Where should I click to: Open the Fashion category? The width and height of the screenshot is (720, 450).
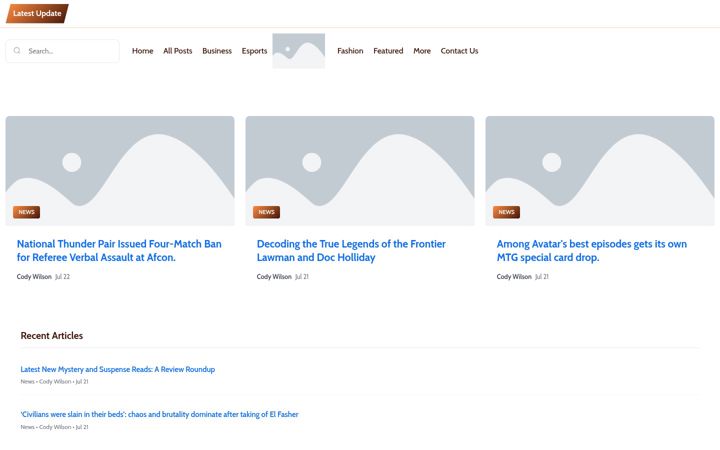pyautogui.click(x=350, y=51)
